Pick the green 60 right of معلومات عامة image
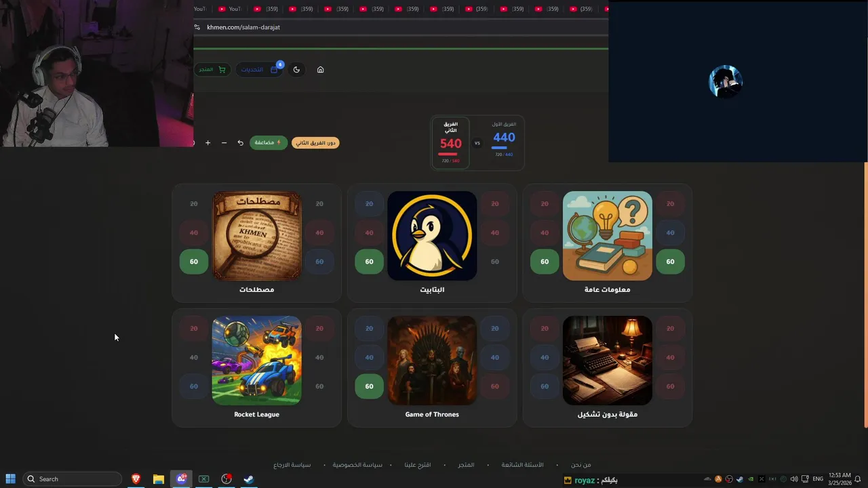The height and width of the screenshot is (488, 868). coord(670,262)
